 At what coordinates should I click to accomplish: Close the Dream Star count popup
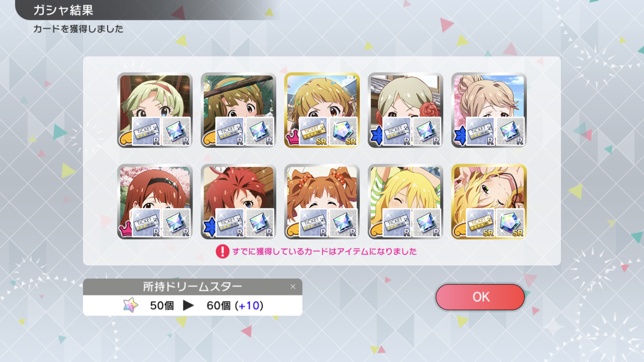pyautogui.click(x=293, y=287)
